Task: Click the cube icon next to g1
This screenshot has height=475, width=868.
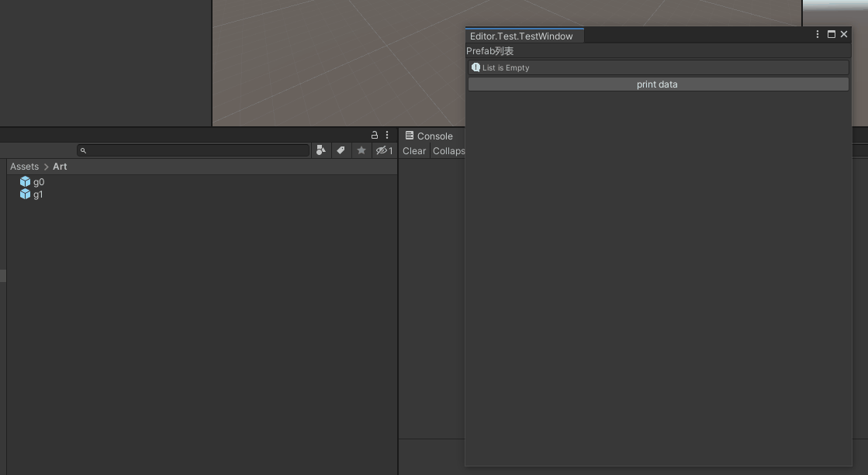Action: (24, 194)
